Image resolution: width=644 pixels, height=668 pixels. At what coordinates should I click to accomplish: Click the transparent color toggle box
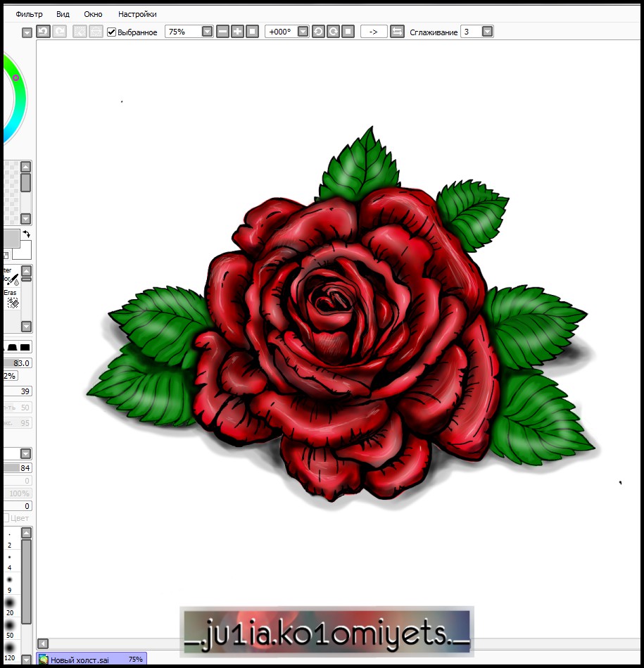(6, 256)
